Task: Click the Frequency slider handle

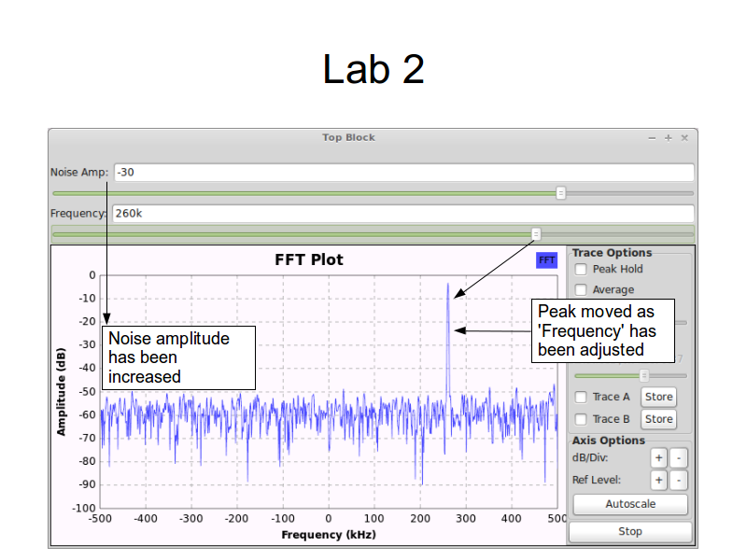Action: [x=535, y=234]
